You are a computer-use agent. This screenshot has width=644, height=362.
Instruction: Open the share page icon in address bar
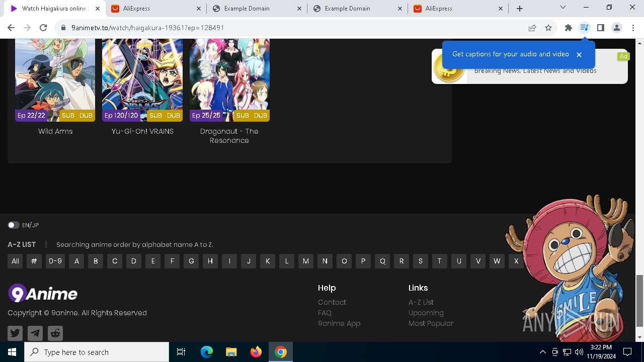coord(532,28)
